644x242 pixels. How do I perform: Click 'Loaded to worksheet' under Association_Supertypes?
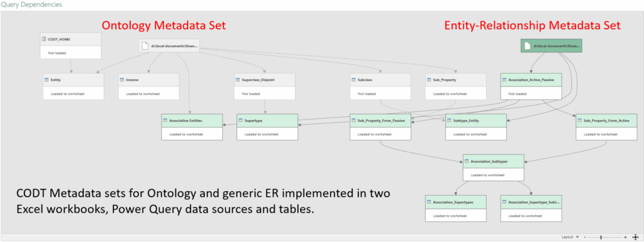[450, 216]
